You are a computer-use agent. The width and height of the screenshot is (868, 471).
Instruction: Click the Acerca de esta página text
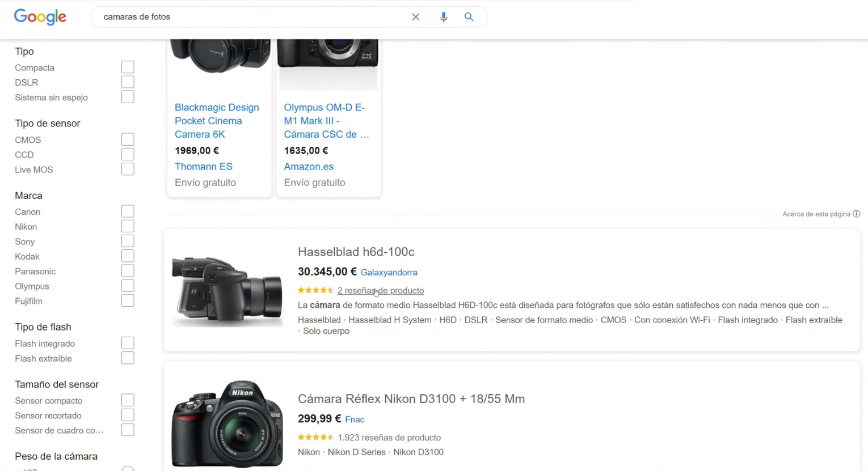pyautogui.click(x=816, y=214)
